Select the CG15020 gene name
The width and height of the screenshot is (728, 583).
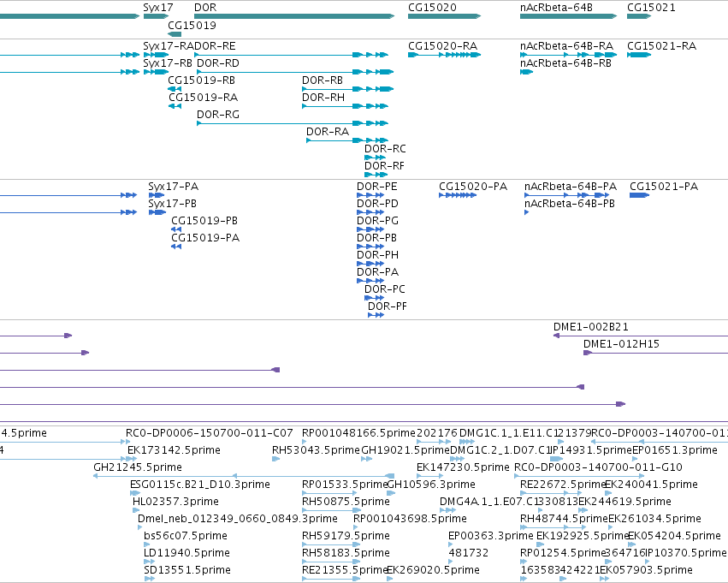[432, 8]
